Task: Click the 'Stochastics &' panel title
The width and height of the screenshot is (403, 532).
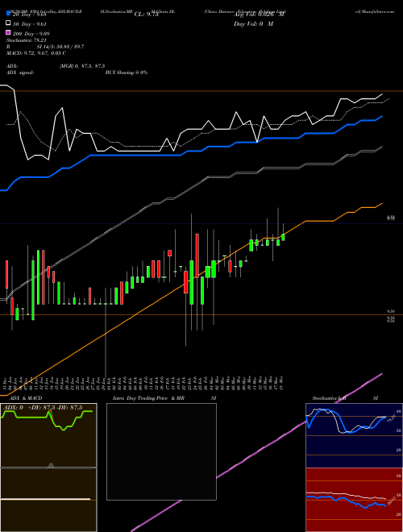Action: click(x=329, y=398)
